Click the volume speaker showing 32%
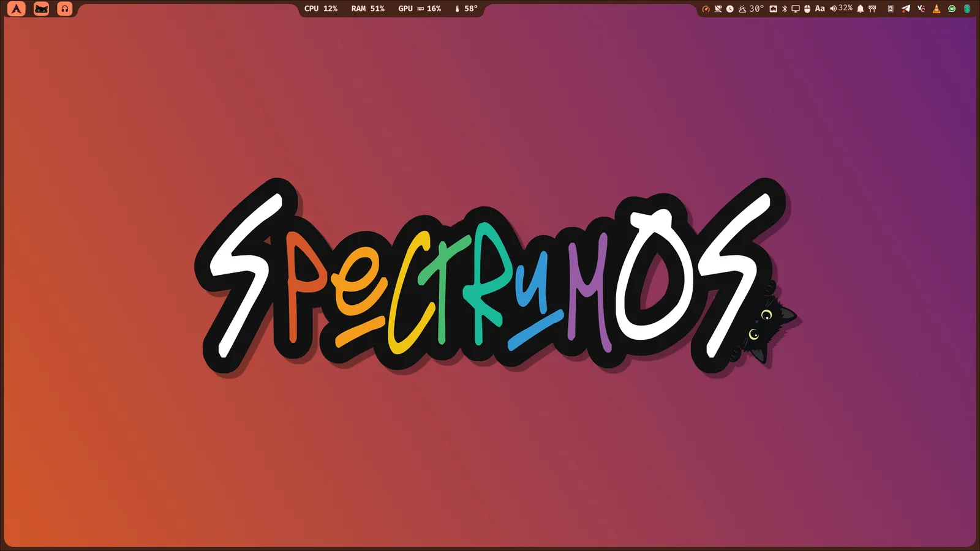 pyautogui.click(x=841, y=9)
